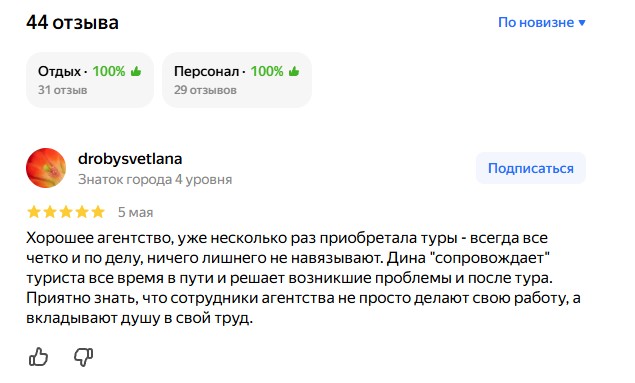Subscribe with the Подписаться button
Screen dimensions: 635x383
(x=531, y=168)
